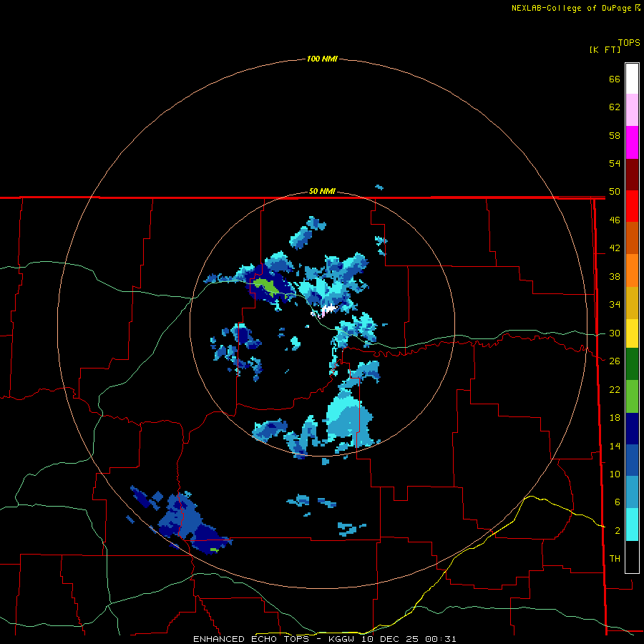Image resolution: width=644 pixels, height=644 pixels.
Task: Click the dark orange legend swatch
Action: point(632,238)
